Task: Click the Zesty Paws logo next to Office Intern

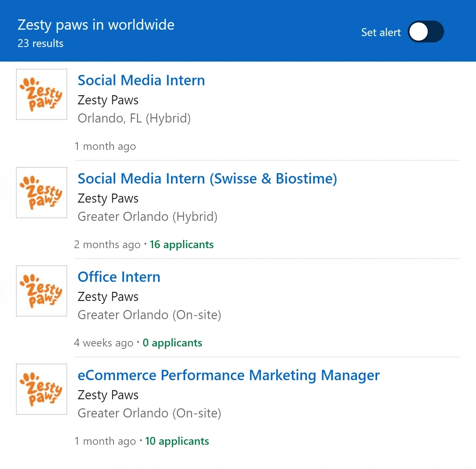Action: point(42,291)
